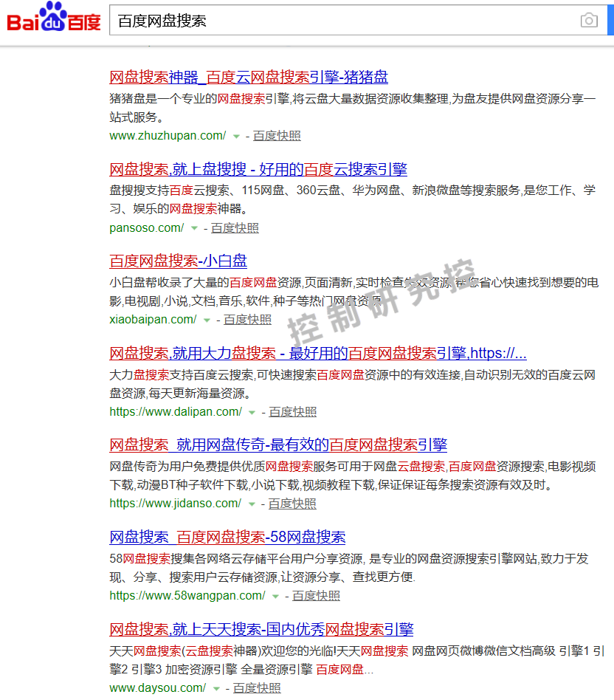Open 百度快照 for daysou.com result
The image size is (614, 700).
(257, 688)
